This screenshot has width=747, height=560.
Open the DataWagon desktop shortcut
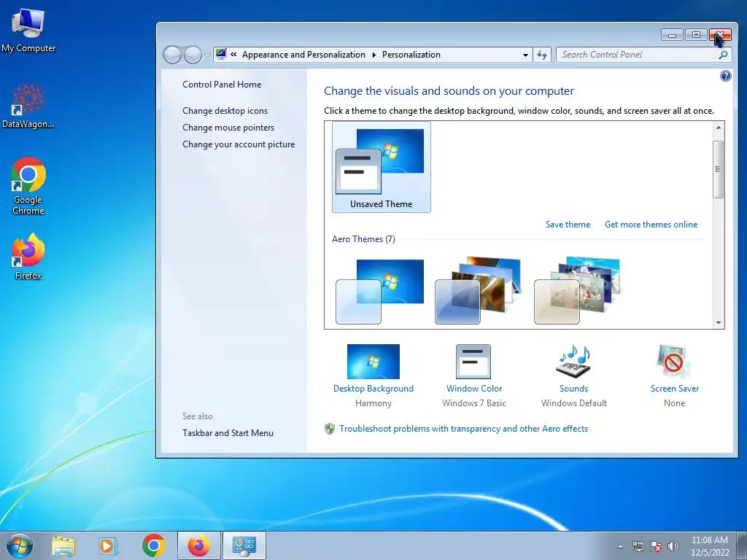(x=28, y=106)
